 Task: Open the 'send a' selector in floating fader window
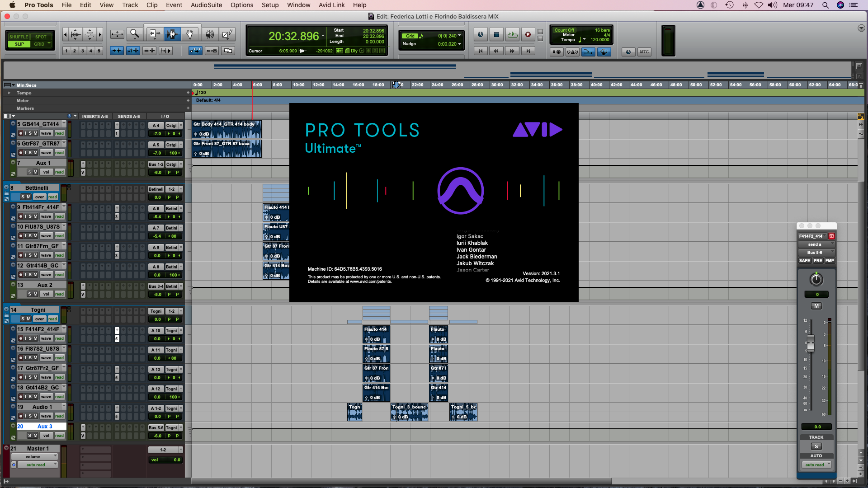click(816, 244)
